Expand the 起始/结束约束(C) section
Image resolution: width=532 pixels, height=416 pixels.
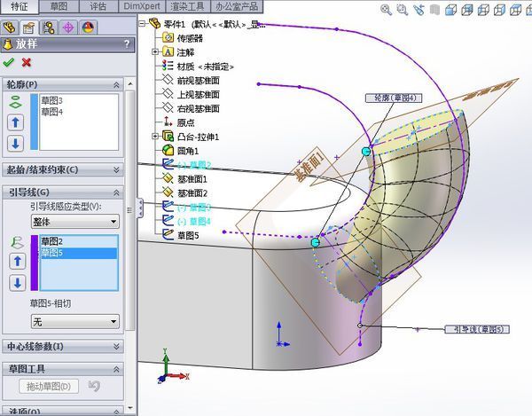click(116, 169)
